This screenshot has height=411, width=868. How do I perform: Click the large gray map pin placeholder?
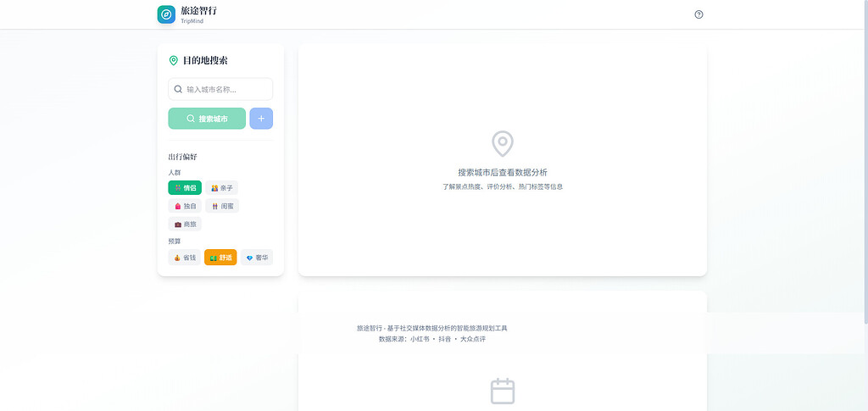pos(503,144)
